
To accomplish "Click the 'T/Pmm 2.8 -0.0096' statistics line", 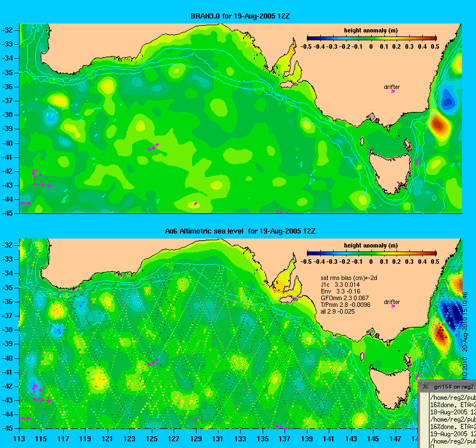I will pos(346,305).
